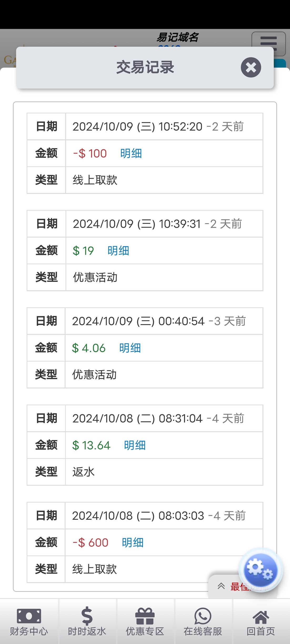The image size is (290, 644).
Task: Open 财务中心 in the bottom bar
Action: [29, 621]
